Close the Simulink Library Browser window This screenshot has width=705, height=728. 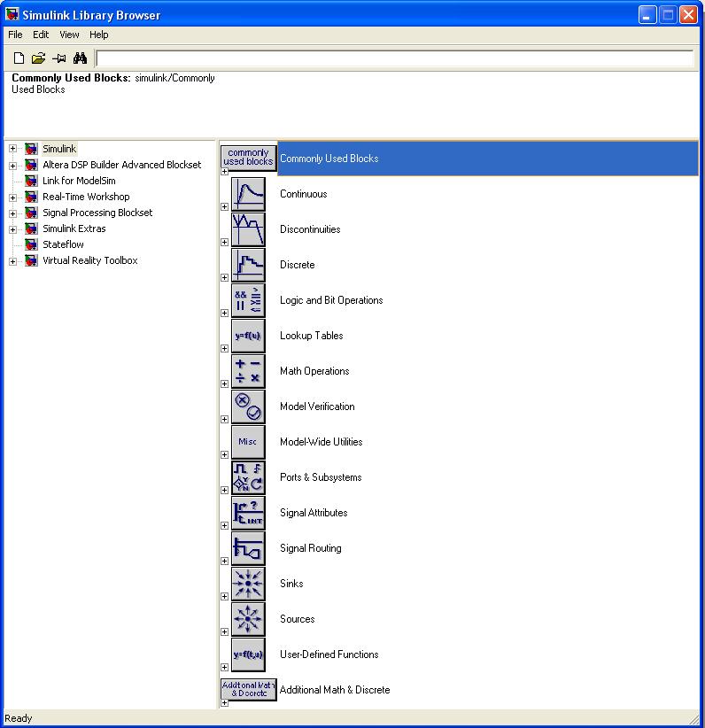[688, 15]
